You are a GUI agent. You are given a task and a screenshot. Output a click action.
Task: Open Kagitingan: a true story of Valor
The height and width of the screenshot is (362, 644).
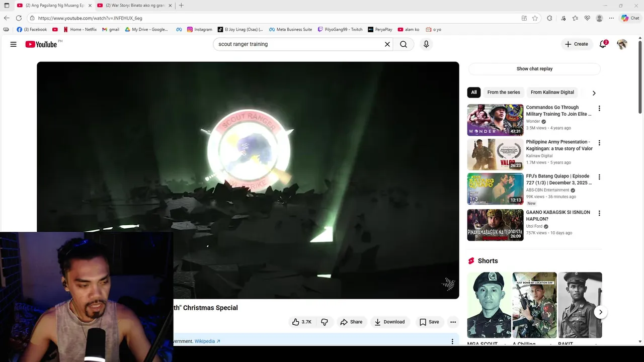[x=559, y=145]
